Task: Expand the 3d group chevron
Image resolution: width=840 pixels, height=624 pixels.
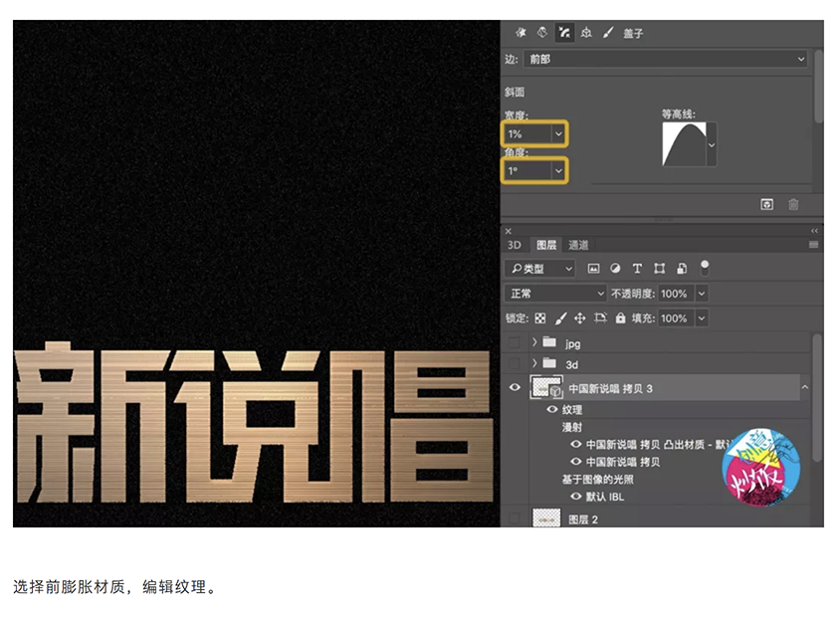Action: (534, 363)
